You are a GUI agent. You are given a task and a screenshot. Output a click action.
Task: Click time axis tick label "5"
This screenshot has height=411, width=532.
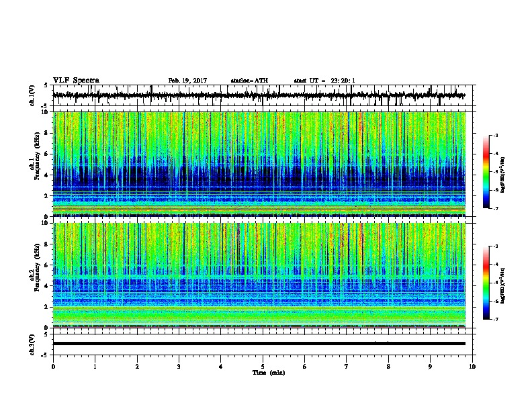tap(263, 367)
